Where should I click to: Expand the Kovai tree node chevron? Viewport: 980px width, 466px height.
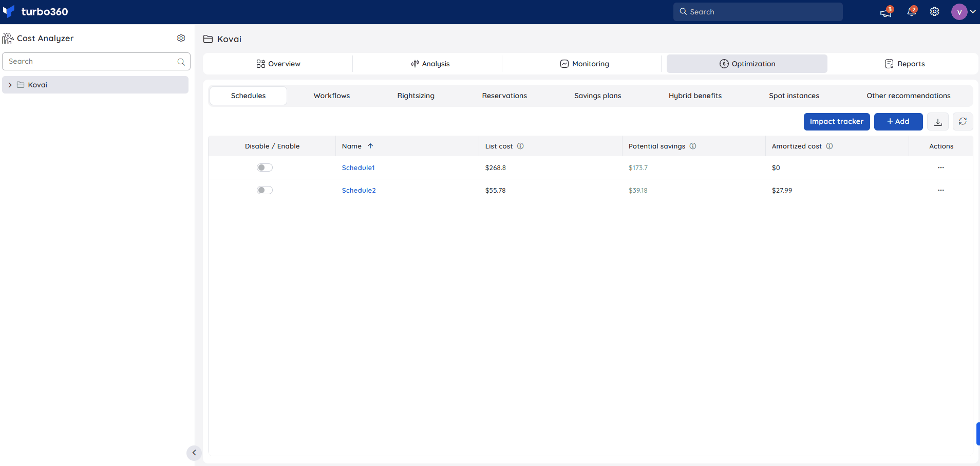coord(10,85)
